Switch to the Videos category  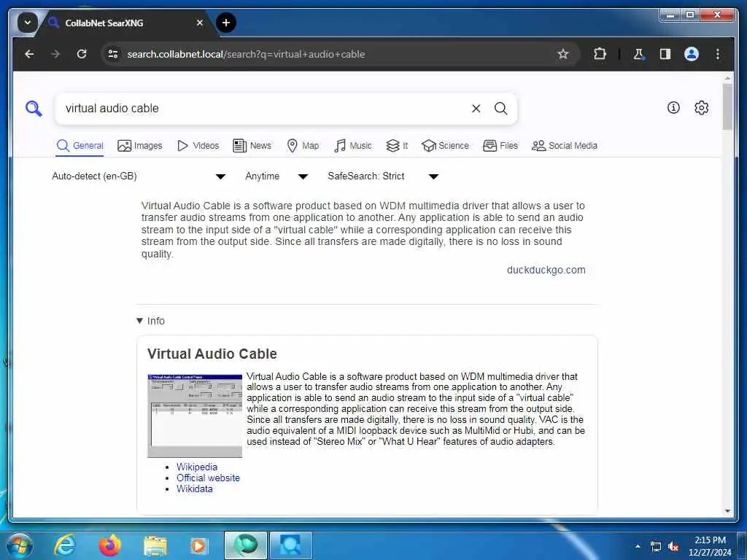coord(198,146)
